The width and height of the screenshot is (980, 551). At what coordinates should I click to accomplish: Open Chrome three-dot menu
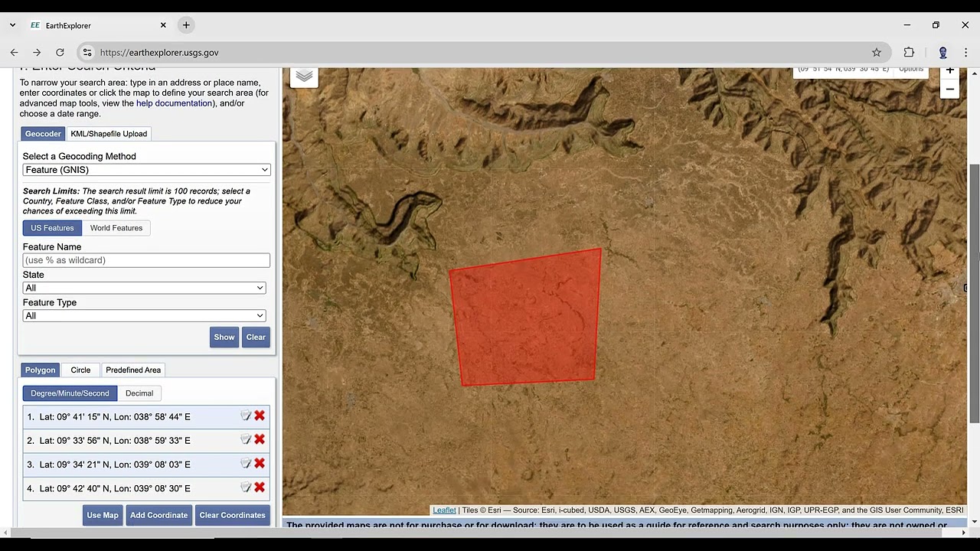[x=965, y=52]
